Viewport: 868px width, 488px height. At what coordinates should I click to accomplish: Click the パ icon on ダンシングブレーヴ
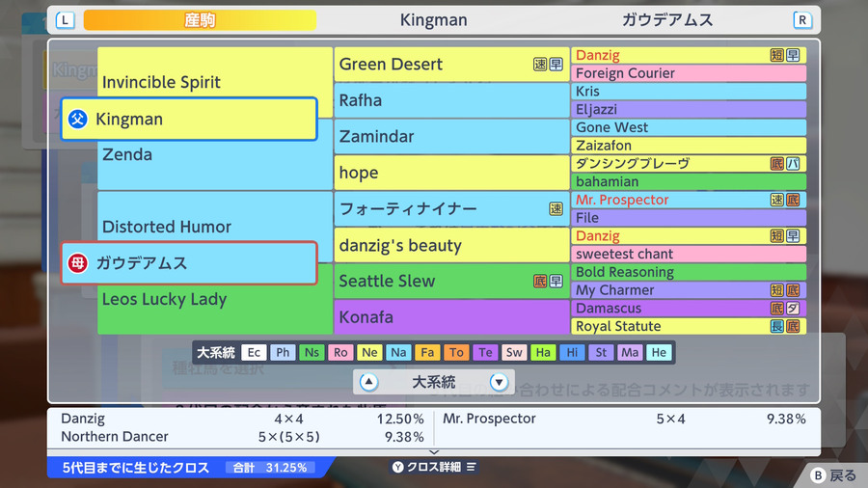pyautogui.click(x=793, y=163)
